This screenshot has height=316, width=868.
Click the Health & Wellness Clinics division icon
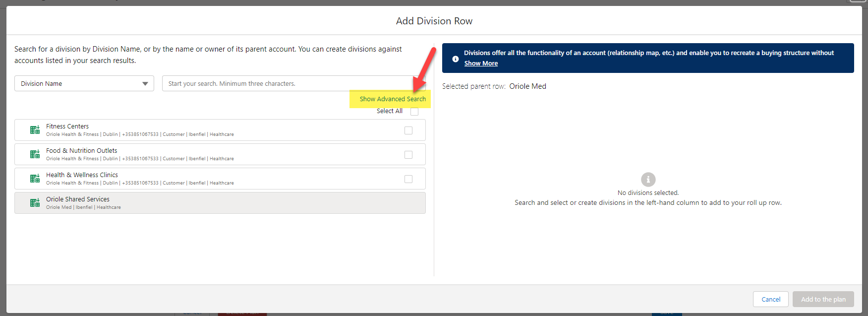pos(35,179)
